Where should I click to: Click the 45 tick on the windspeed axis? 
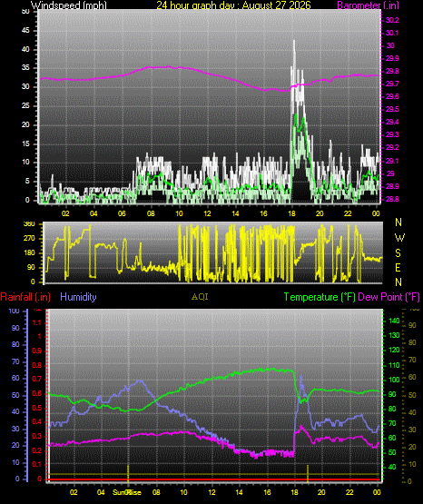click(25, 31)
